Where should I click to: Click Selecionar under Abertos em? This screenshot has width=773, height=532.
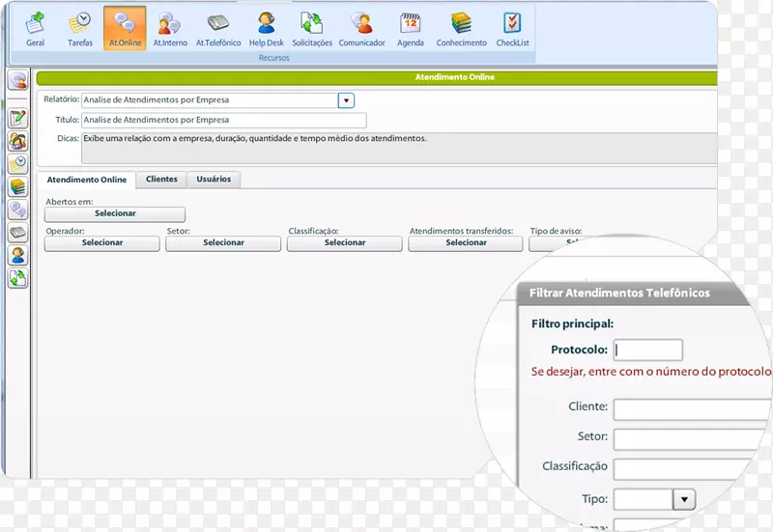115,214
